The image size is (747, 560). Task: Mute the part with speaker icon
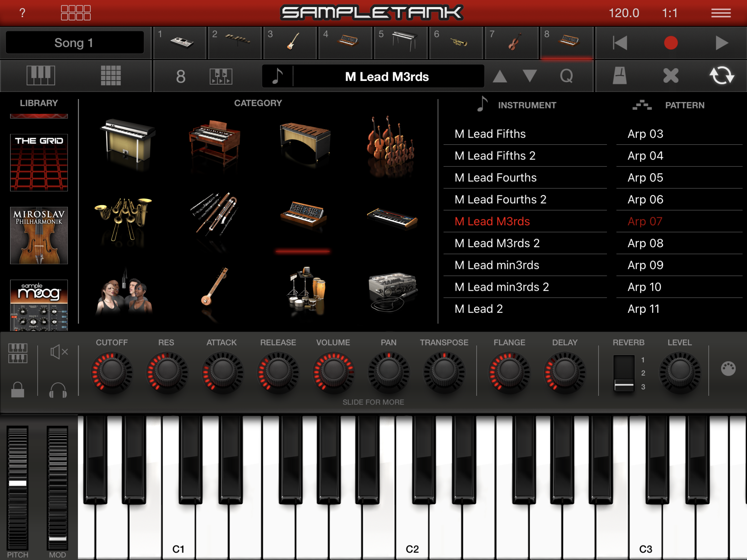click(59, 352)
